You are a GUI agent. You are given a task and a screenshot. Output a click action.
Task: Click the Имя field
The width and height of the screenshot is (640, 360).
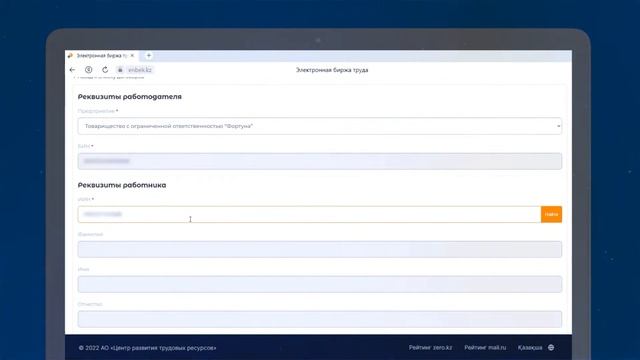(x=320, y=284)
